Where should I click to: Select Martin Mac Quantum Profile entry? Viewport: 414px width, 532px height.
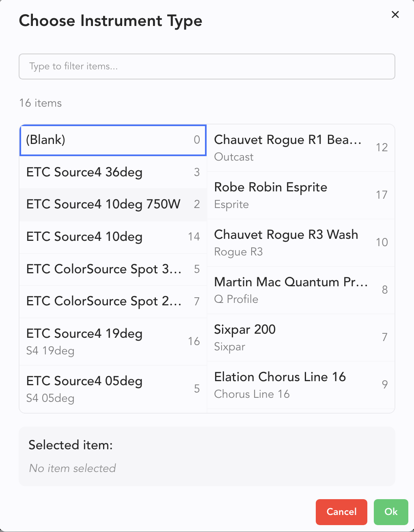[300, 290]
